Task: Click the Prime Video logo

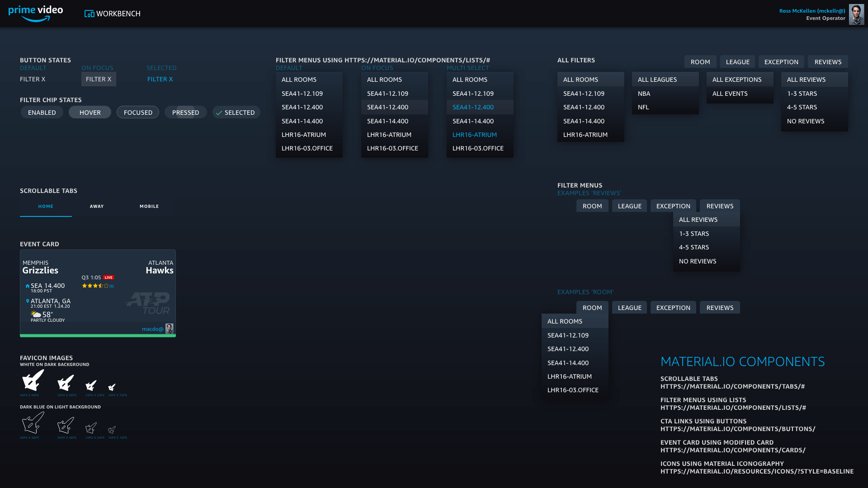Action: point(36,13)
